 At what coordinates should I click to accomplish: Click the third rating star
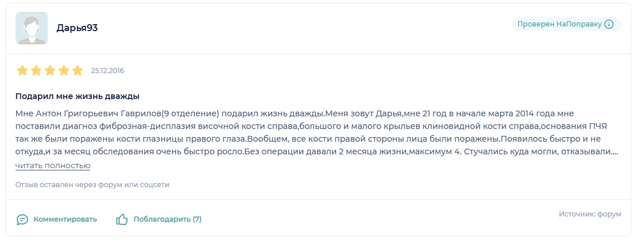coord(50,71)
